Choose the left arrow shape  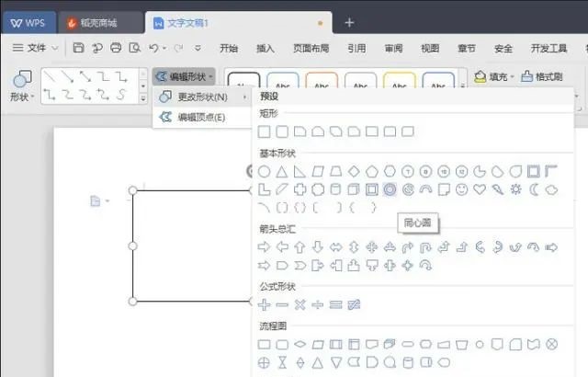click(x=282, y=247)
